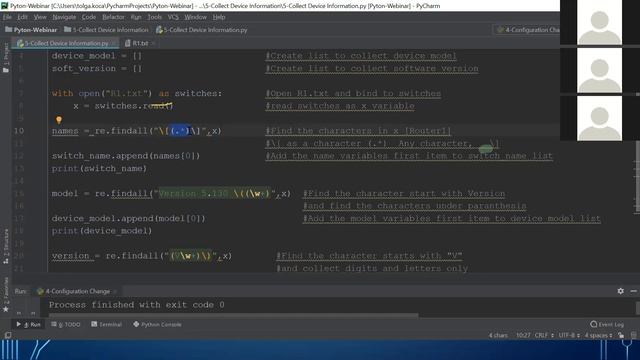Open the VCS menu
Image resolution: width=640 pixels, height=360 pixels.
pyautogui.click(x=173, y=17)
